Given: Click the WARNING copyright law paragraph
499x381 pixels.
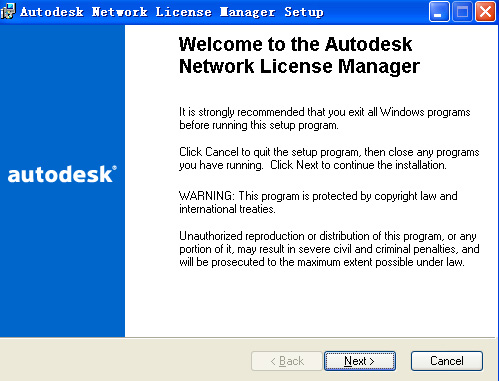Looking at the screenshot, I should click(318, 202).
